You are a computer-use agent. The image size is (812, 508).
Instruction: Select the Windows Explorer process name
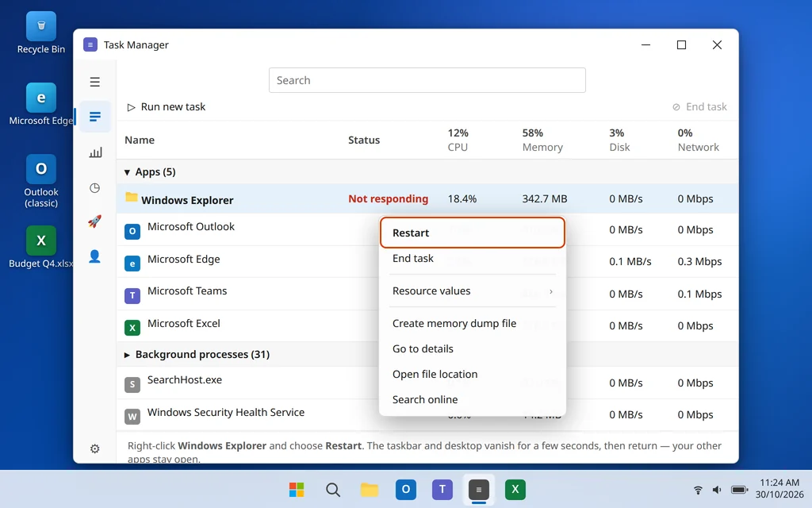[x=187, y=200]
